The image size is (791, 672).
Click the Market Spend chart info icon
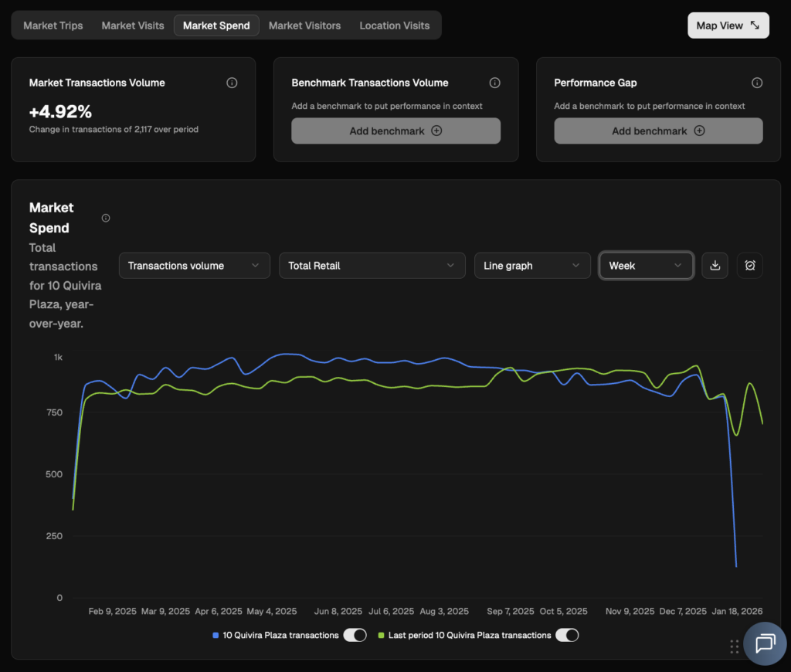[106, 218]
